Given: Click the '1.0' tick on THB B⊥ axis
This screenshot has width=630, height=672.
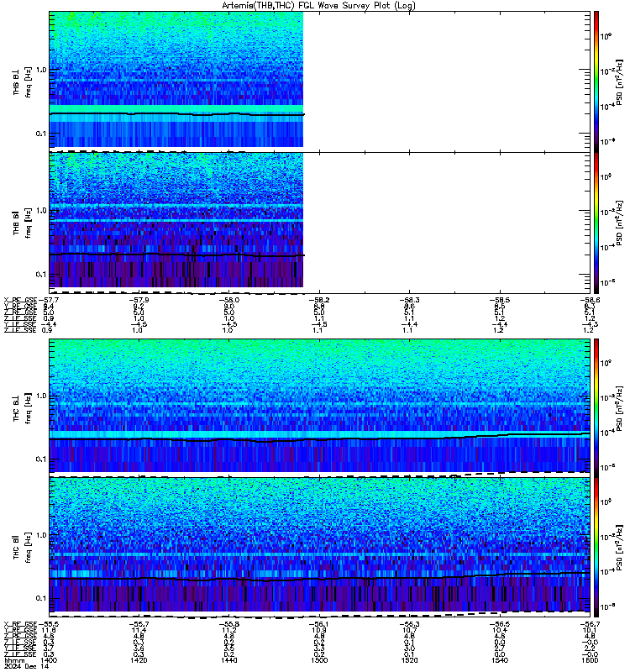Looking at the screenshot, I should [x=41, y=70].
